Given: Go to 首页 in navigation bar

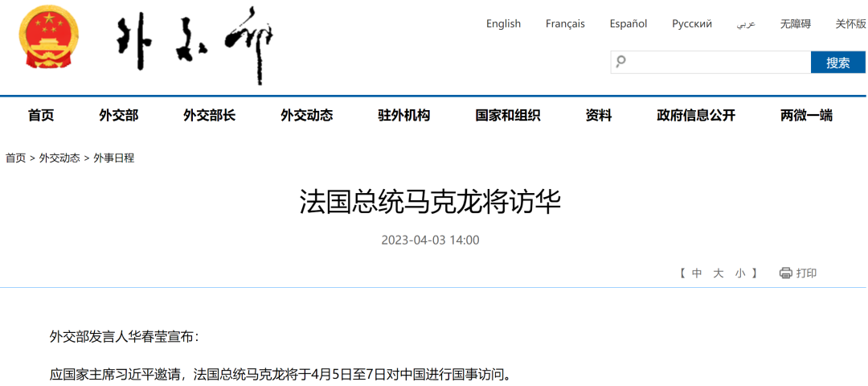Looking at the screenshot, I should pos(41,116).
